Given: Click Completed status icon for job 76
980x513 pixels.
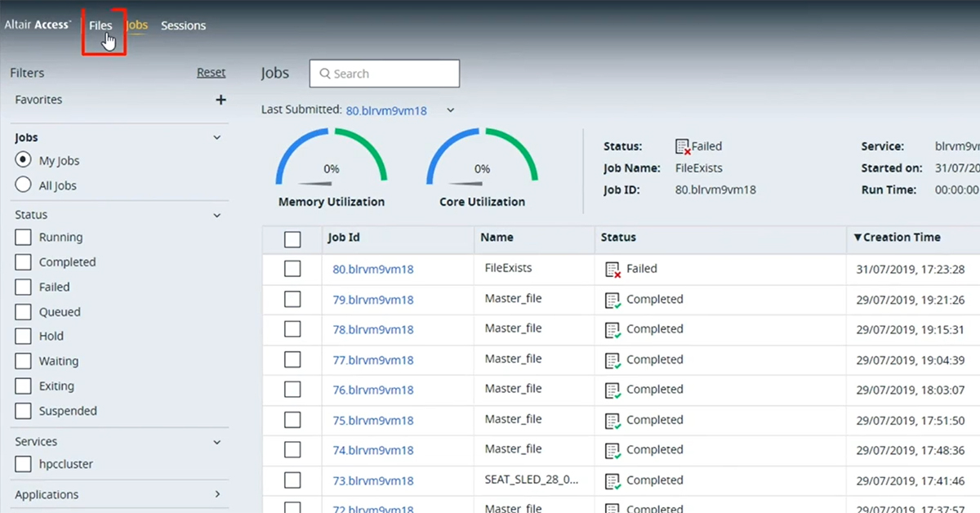Looking at the screenshot, I should (612, 390).
